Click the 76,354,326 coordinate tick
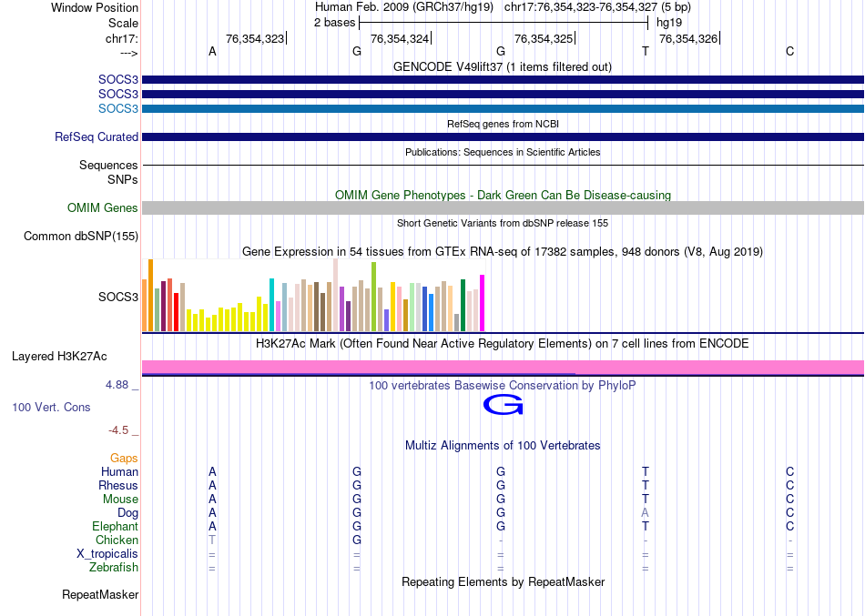Image resolution: width=865 pixels, height=616 pixels. tap(689, 38)
